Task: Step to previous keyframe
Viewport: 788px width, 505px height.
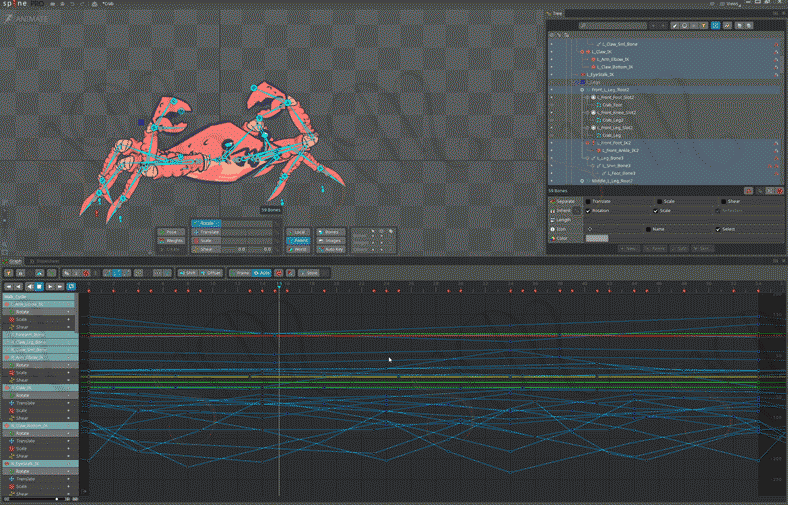Action: tap(19, 286)
